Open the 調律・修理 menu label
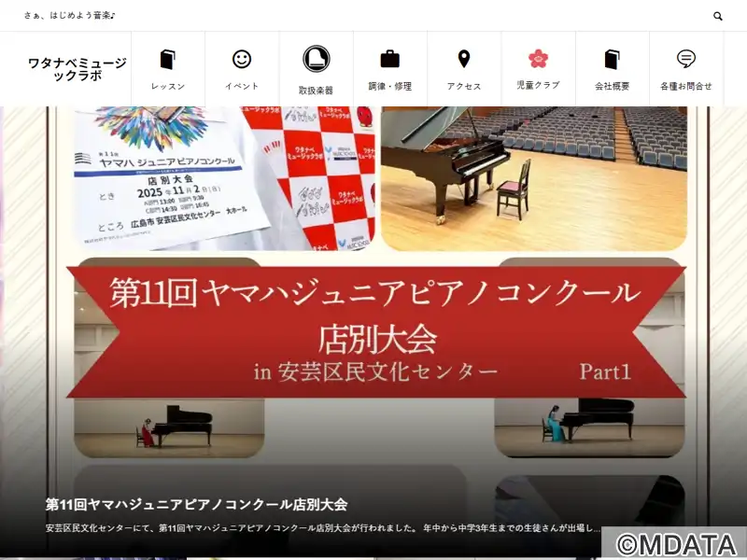 pyautogui.click(x=390, y=86)
